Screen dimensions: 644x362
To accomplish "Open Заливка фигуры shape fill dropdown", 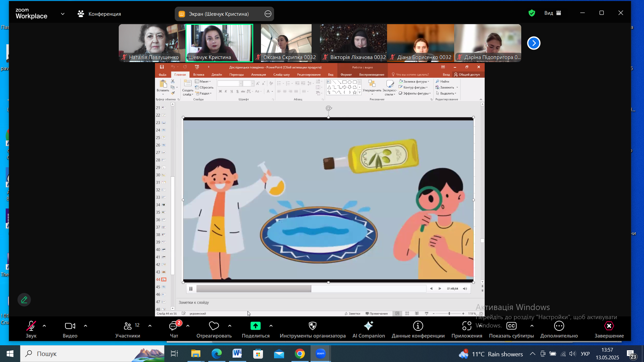I will [414, 81].
